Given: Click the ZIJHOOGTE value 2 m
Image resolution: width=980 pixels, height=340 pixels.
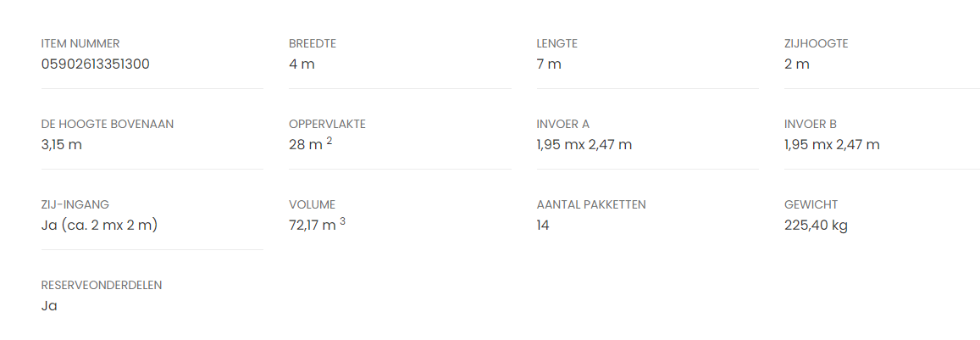Looking at the screenshot, I should pos(797,64).
